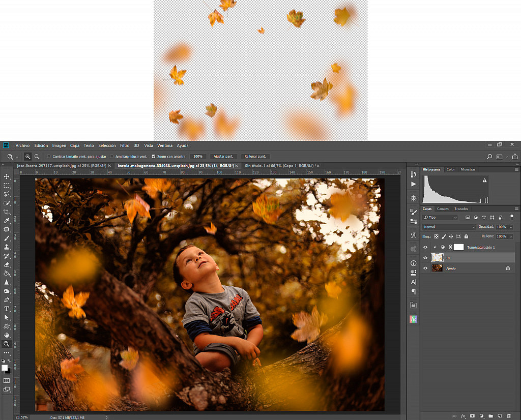Switch to the Canales tab
521x420 pixels.
coord(442,208)
